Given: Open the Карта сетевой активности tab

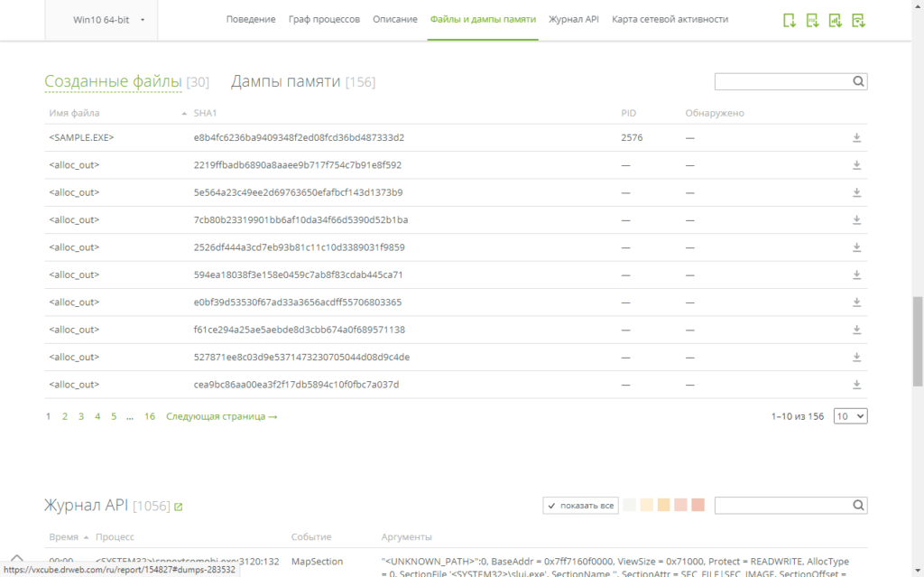Looking at the screenshot, I should tap(670, 19).
